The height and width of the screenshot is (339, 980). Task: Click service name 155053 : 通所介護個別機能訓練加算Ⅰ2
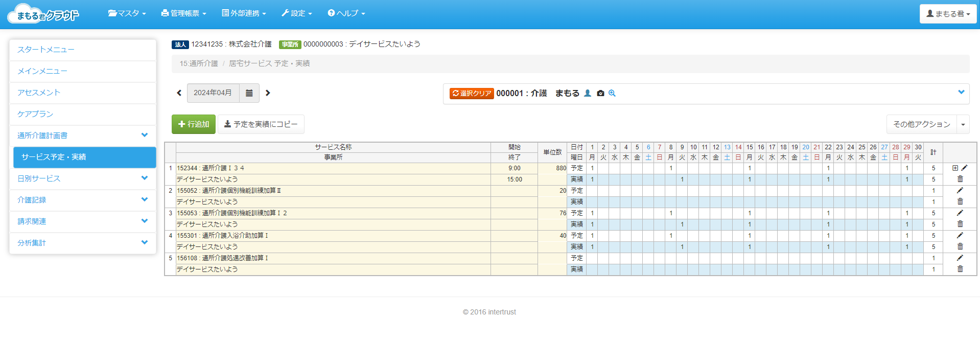[232, 213]
